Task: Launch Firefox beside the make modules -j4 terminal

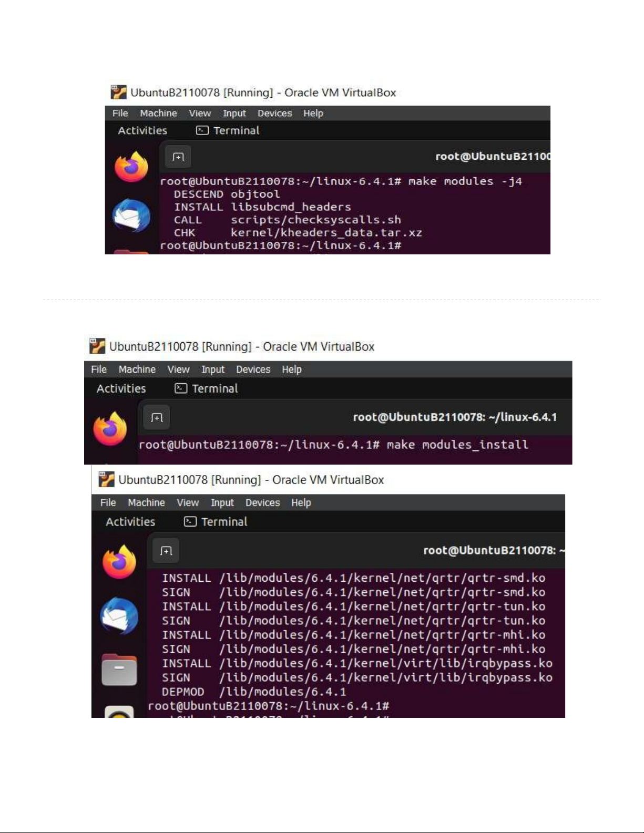Action: [x=131, y=167]
